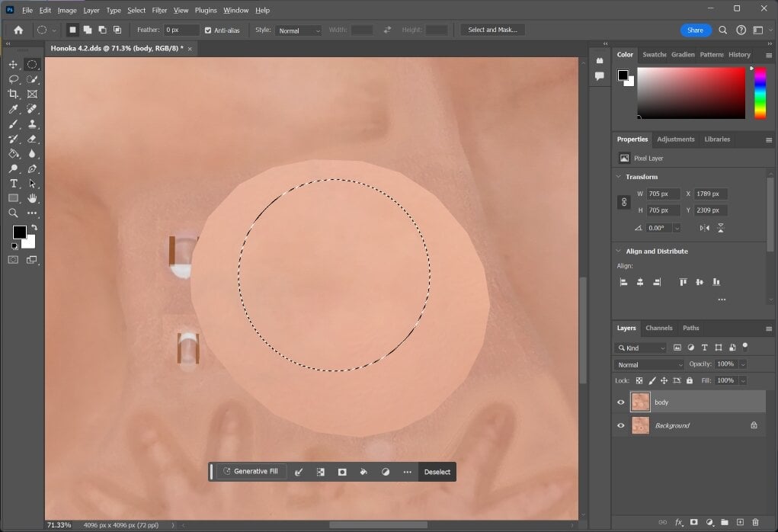
Task: Click Generative Fill in the contextual bar
Action: pos(251,472)
